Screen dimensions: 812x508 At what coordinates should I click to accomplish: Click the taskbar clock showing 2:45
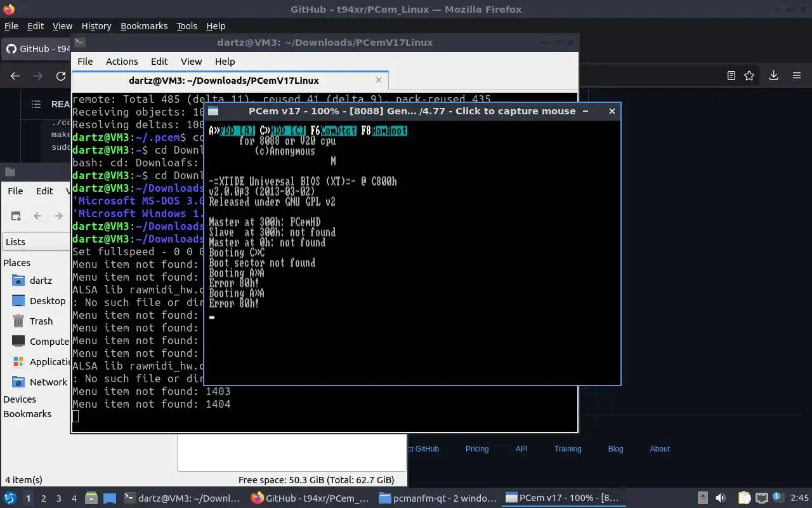[x=799, y=498]
